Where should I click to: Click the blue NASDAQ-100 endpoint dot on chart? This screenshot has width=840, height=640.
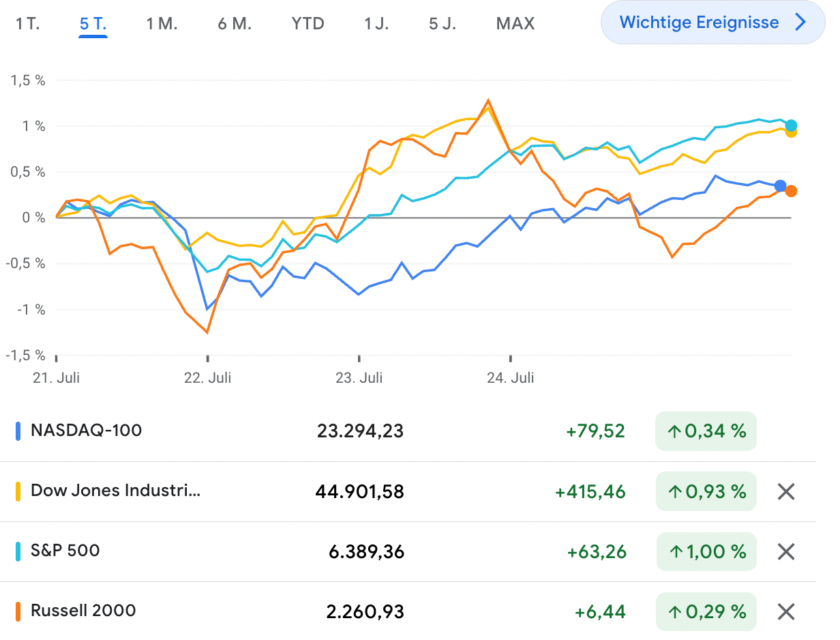[x=781, y=186]
